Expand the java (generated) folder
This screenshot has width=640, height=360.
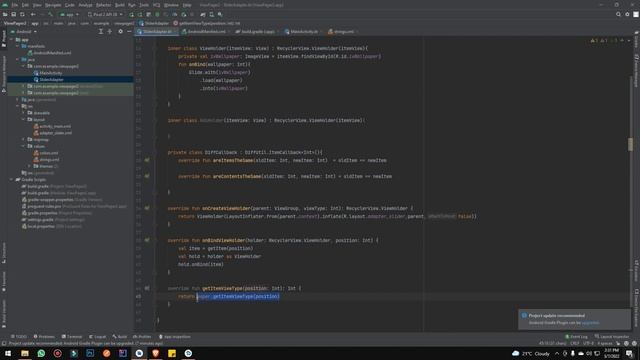click(18, 100)
